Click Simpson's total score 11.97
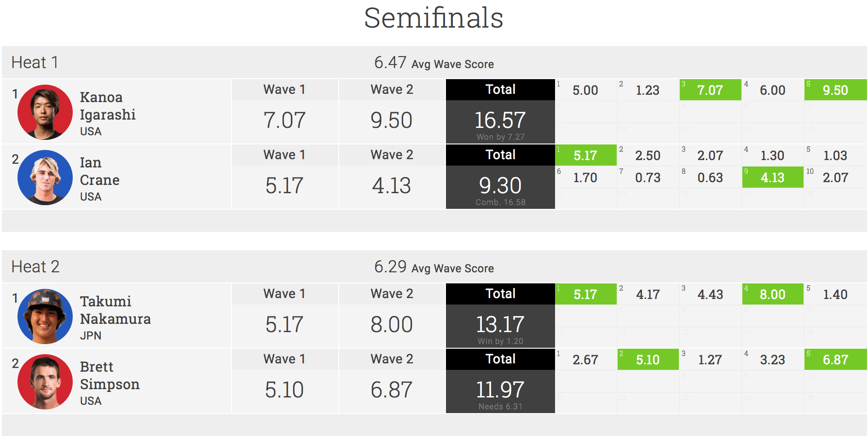This screenshot has width=868, height=437. tap(500, 390)
